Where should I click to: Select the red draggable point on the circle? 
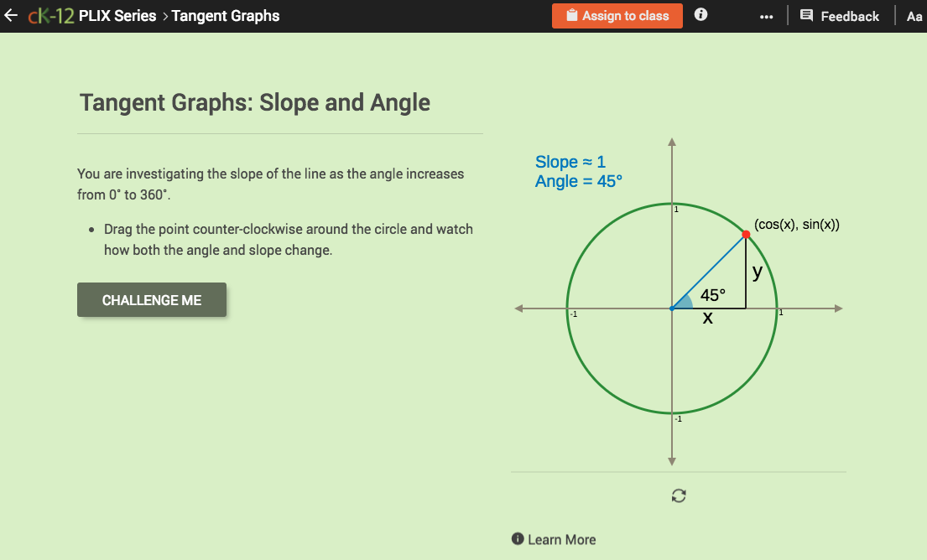[x=746, y=234]
